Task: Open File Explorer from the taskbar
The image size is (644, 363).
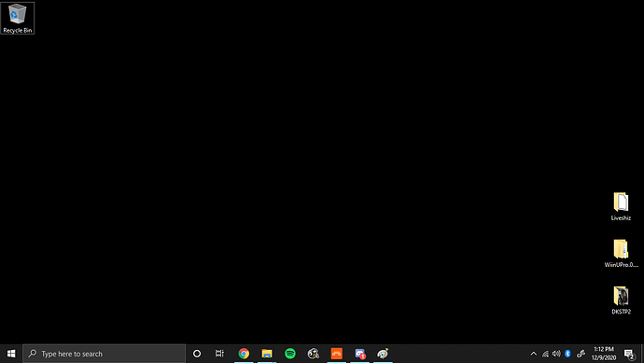Action: (x=267, y=354)
